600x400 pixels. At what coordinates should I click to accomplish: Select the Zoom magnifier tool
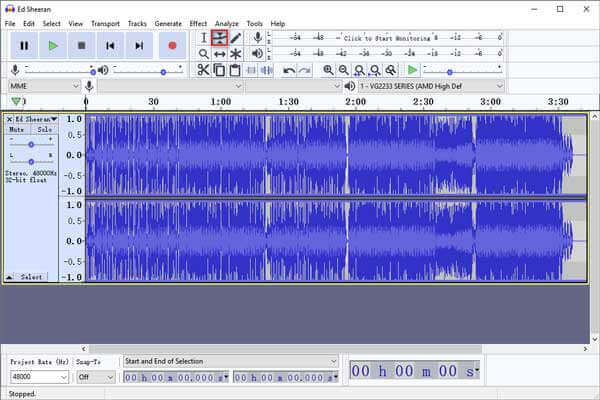tap(204, 54)
